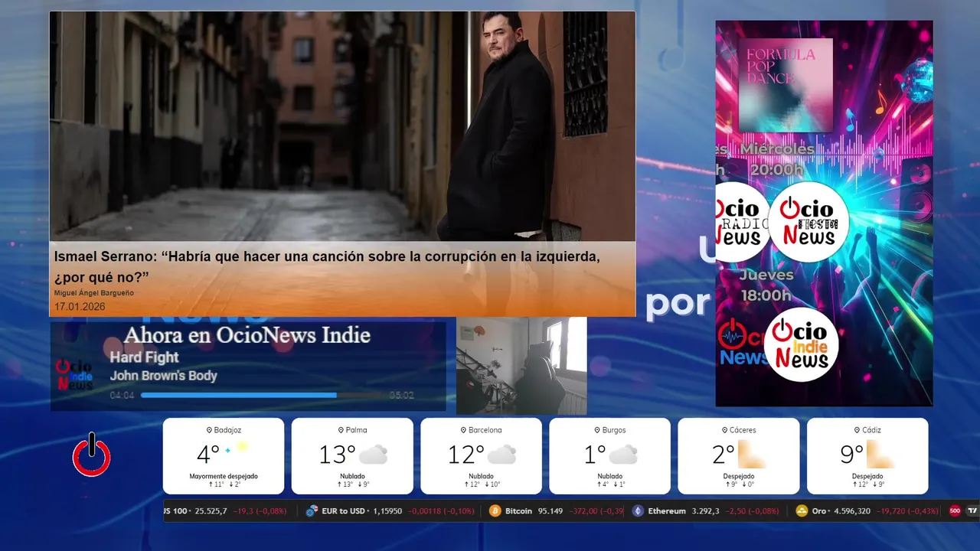
Task: Click the song progress bar
Action: [262, 395]
